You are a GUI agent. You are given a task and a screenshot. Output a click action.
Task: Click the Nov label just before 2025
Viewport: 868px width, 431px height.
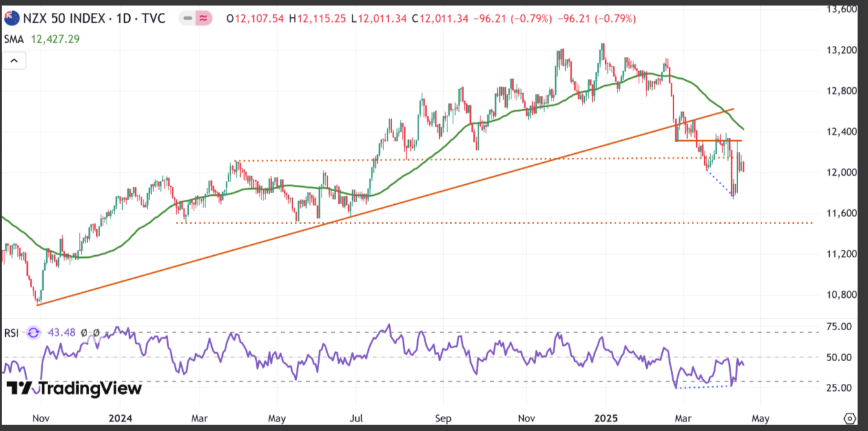(527, 418)
